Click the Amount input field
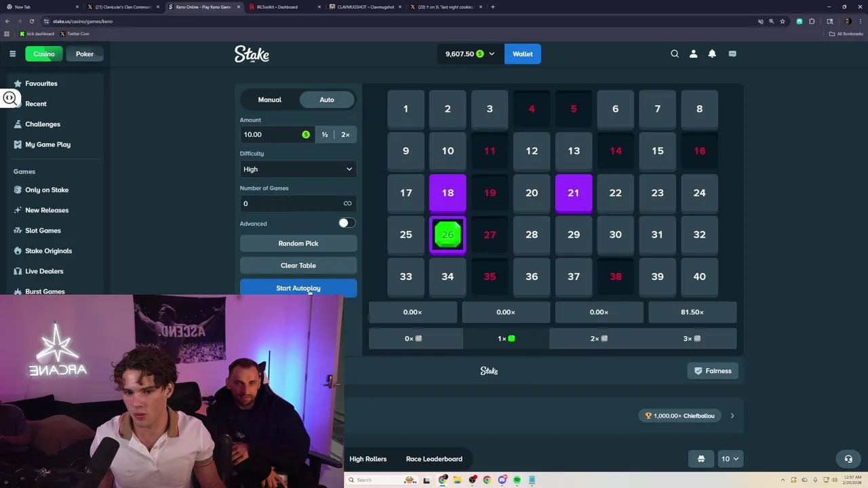 point(277,134)
